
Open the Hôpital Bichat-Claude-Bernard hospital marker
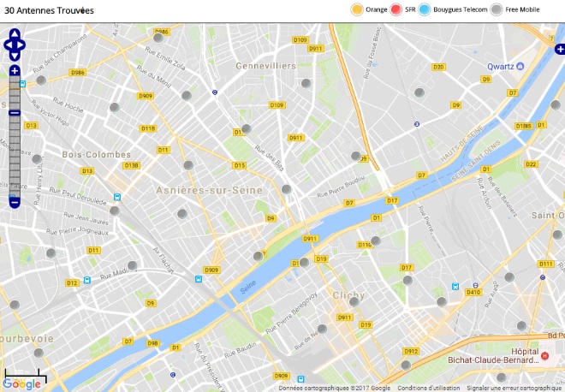pos(544,355)
